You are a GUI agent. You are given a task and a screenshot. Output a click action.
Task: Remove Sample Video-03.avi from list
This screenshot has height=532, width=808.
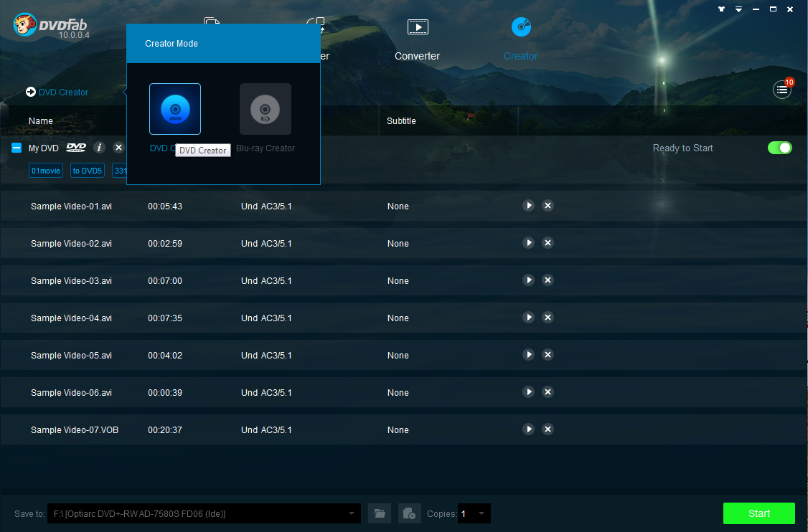coord(548,280)
